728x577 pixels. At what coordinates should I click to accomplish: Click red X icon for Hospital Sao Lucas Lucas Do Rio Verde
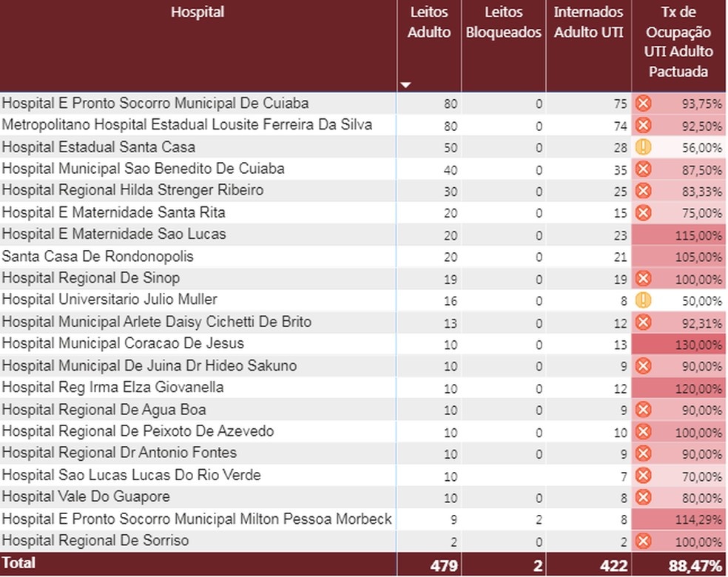643,476
